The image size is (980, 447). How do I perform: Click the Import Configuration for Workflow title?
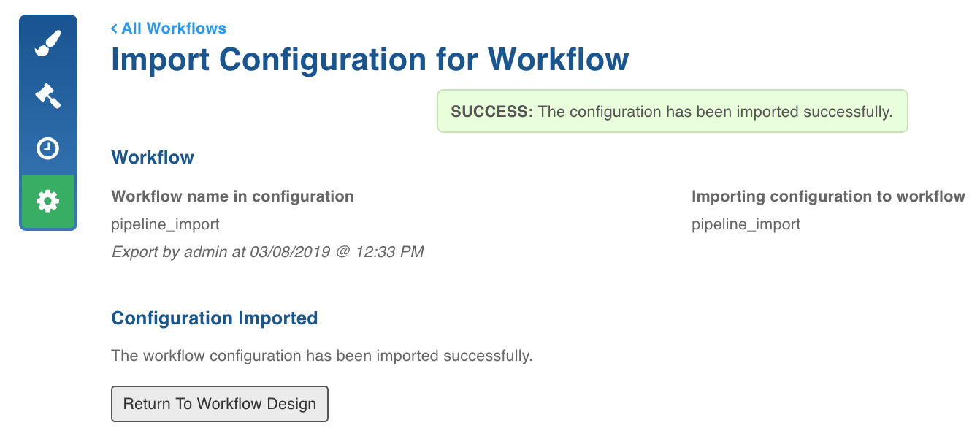click(x=370, y=60)
